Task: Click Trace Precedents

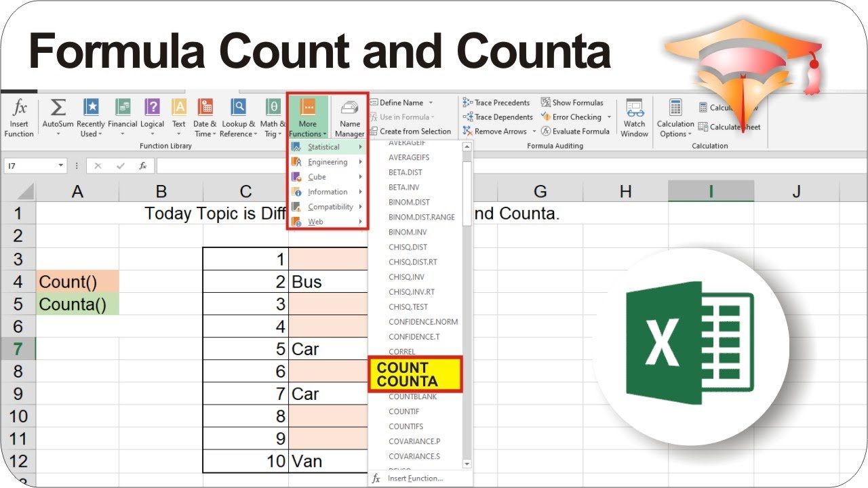Action: coord(496,102)
